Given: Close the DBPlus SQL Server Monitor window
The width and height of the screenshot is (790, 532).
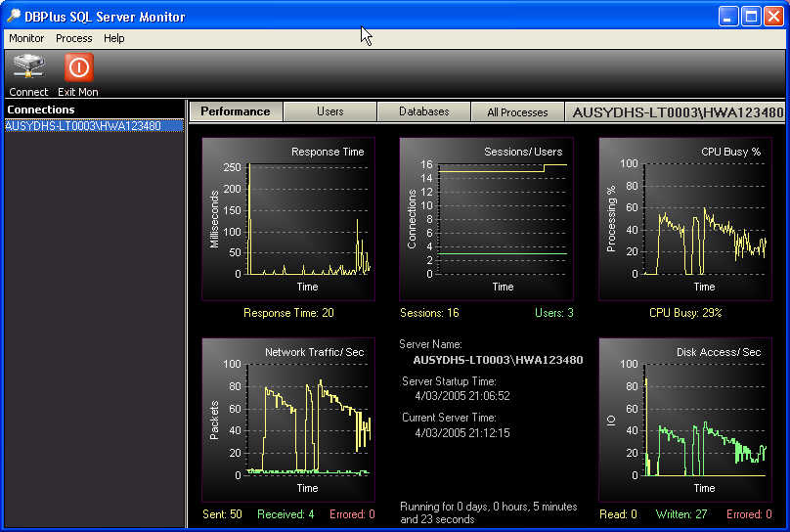Looking at the screenshot, I should click(773, 16).
